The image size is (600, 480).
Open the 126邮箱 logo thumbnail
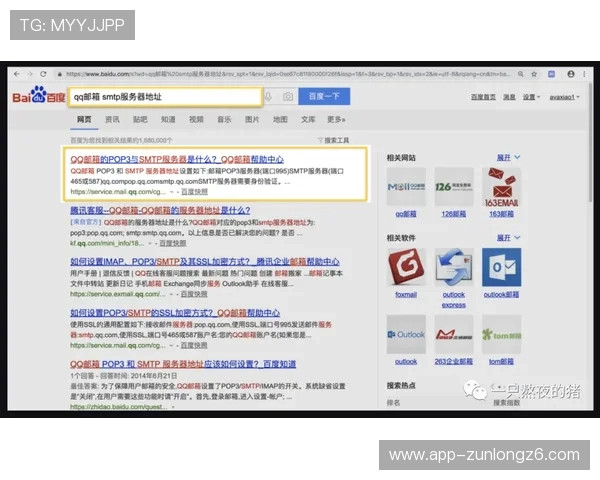click(454, 186)
